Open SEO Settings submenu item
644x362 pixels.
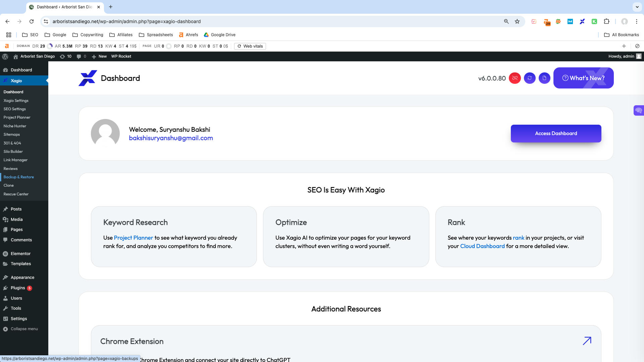tap(14, 109)
